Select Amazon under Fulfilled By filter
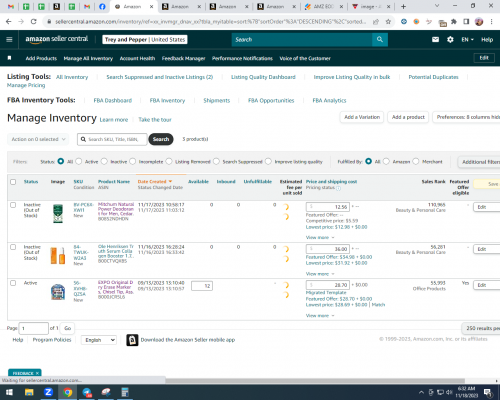 386,161
